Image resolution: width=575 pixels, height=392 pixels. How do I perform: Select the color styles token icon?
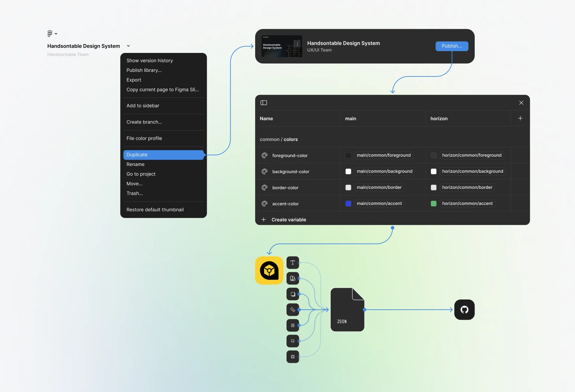[x=293, y=278]
